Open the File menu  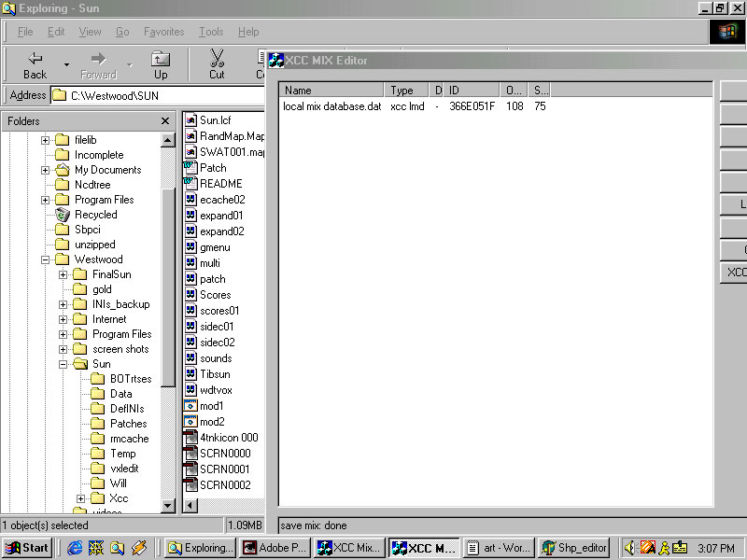tap(25, 32)
